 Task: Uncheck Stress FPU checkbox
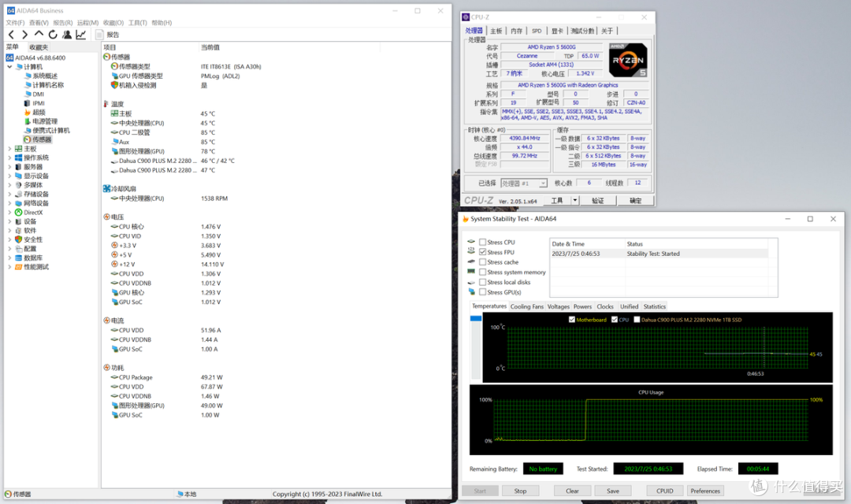click(x=482, y=252)
